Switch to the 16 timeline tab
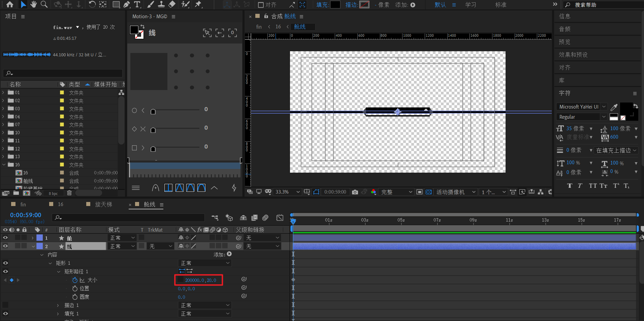This screenshot has height=321, width=644. pyautogui.click(x=61, y=204)
